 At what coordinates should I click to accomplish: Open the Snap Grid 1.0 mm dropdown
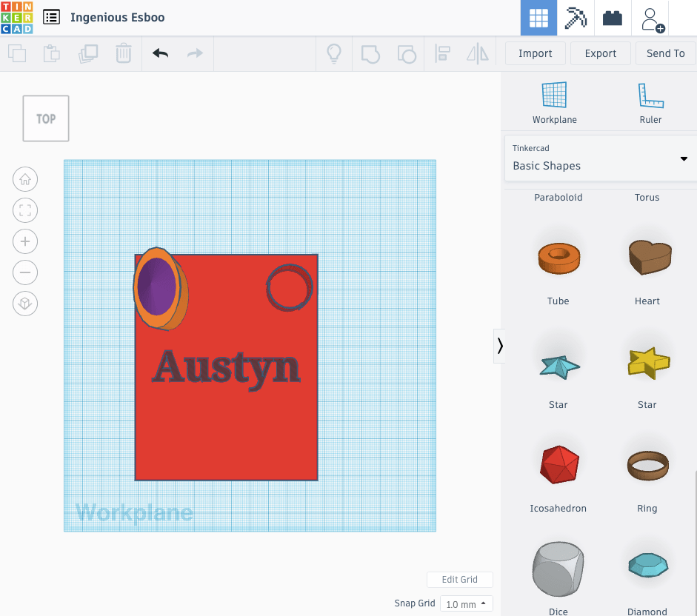click(x=466, y=604)
